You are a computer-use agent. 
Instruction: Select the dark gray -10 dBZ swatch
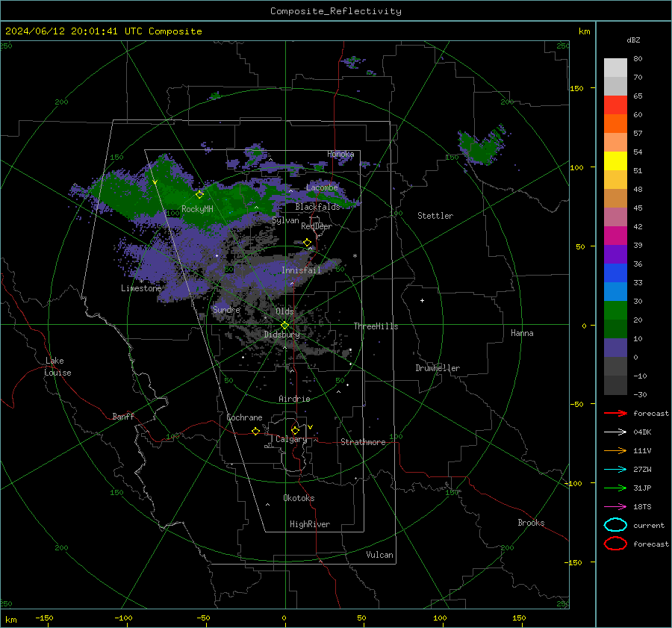pos(615,385)
